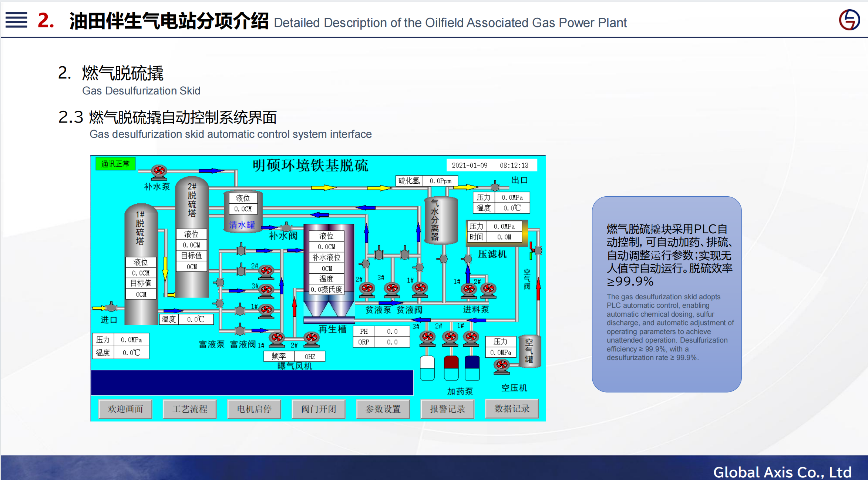The image size is (868, 480).
Task: Open the 欢迎画面 welcome screen
Action: [x=125, y=409]
